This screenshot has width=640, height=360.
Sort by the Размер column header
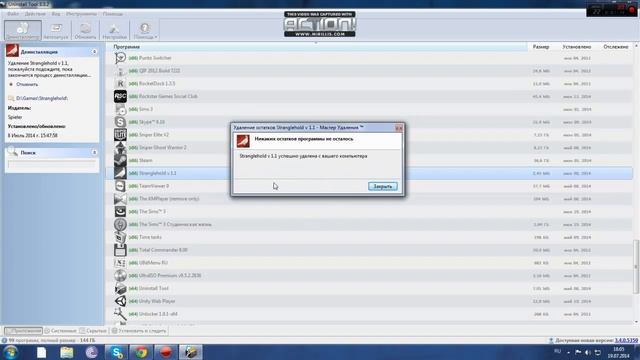pyautogui.click(x=541, y=47)
